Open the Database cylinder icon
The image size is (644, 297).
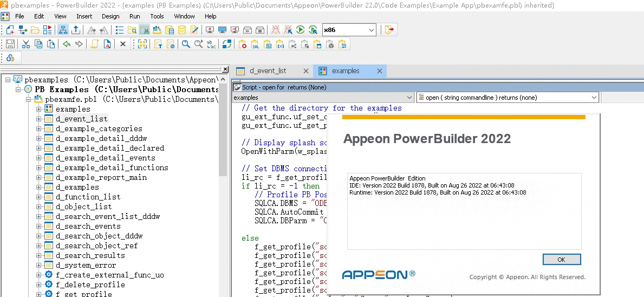click(181, 30)
